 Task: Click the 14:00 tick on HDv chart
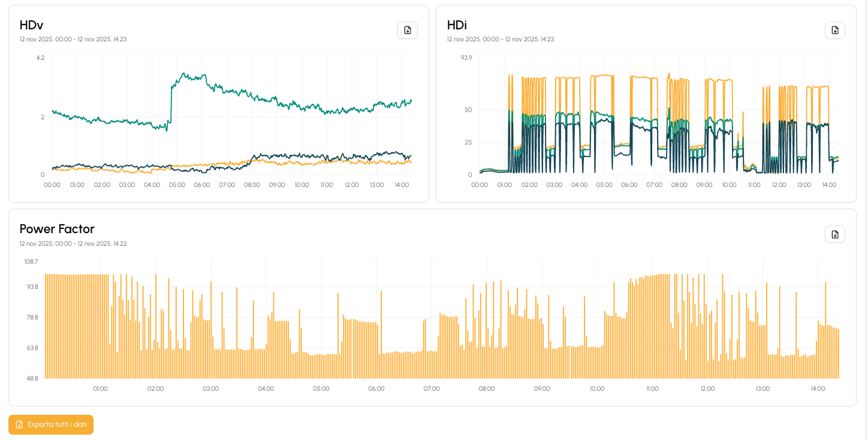pyautogui.click(x=402, y=185)
